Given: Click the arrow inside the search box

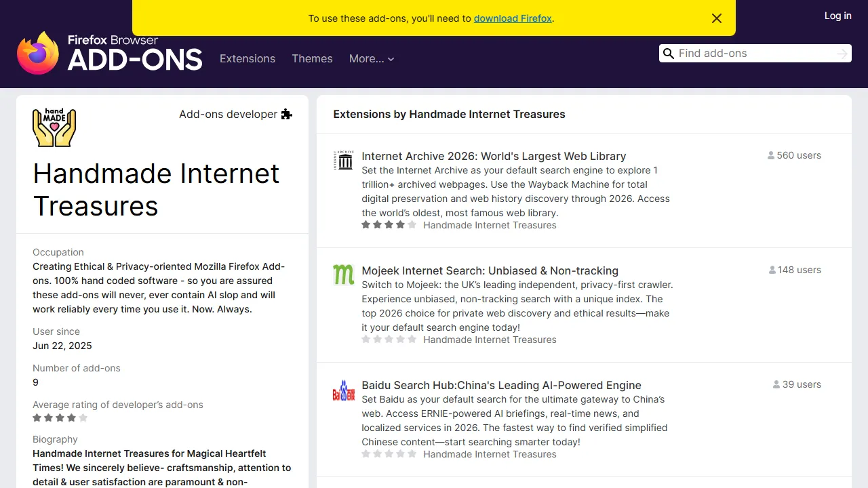Looking at the screenshot, I should pyautogui.click(x=841, y=53).
